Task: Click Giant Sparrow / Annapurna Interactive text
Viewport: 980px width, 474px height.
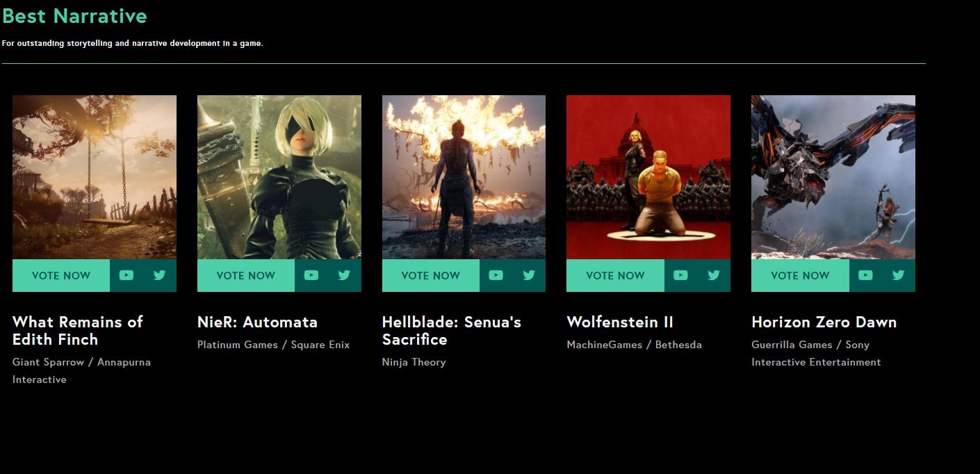Action: [81, 370]
